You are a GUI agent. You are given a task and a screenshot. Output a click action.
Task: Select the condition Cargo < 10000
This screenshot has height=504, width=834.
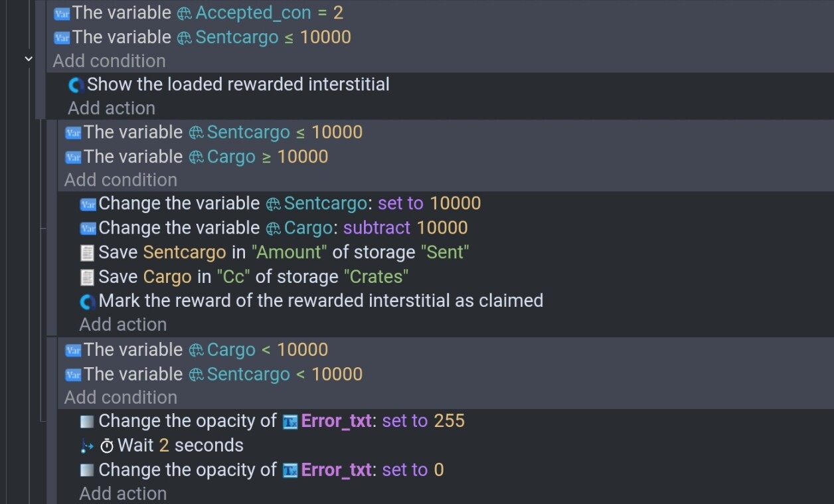197,350
